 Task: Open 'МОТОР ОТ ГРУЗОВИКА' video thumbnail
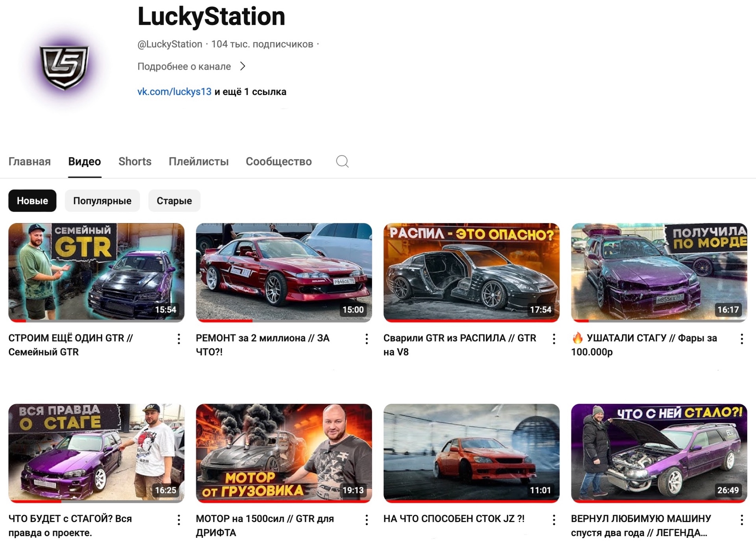click(x=284, y=453)
